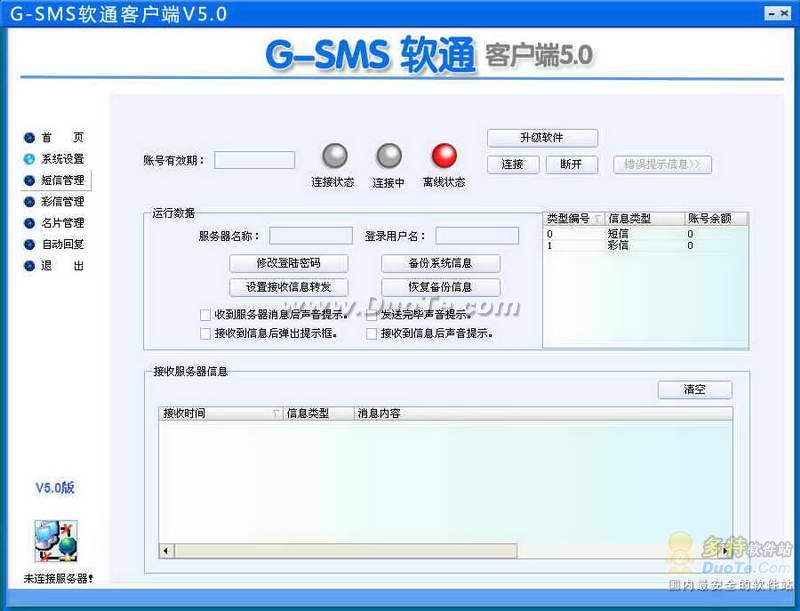Click the 服务器名称 input field

311,236
